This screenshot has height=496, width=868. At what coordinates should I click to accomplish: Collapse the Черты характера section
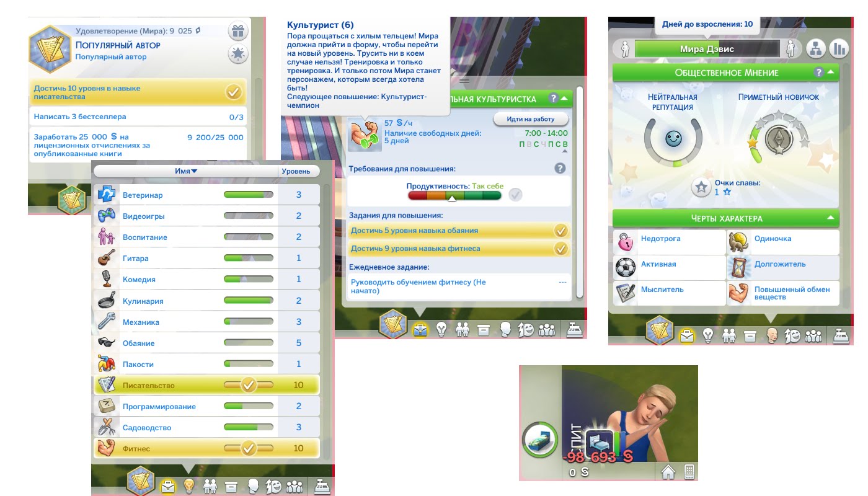[830, 218]
